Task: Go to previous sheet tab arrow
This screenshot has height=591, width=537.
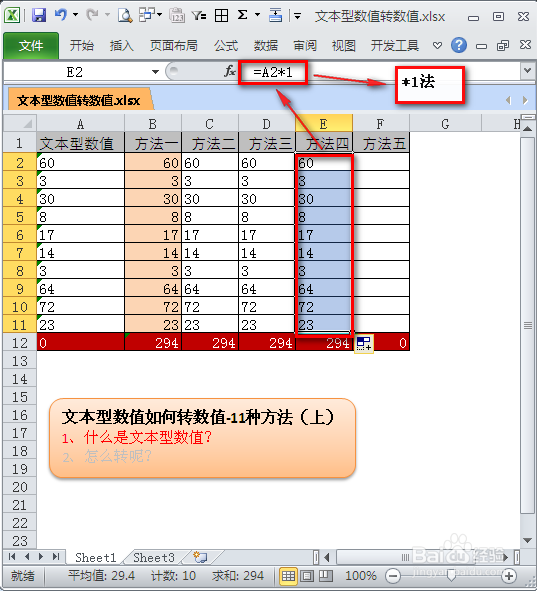Action: (27, 557)
